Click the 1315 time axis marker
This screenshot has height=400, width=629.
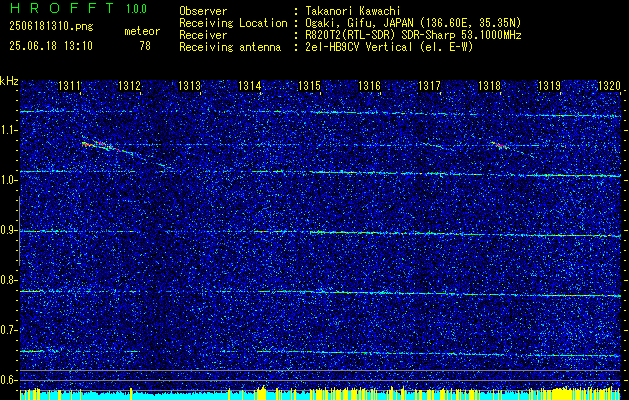pyautogui.click(x=309, y=85)
